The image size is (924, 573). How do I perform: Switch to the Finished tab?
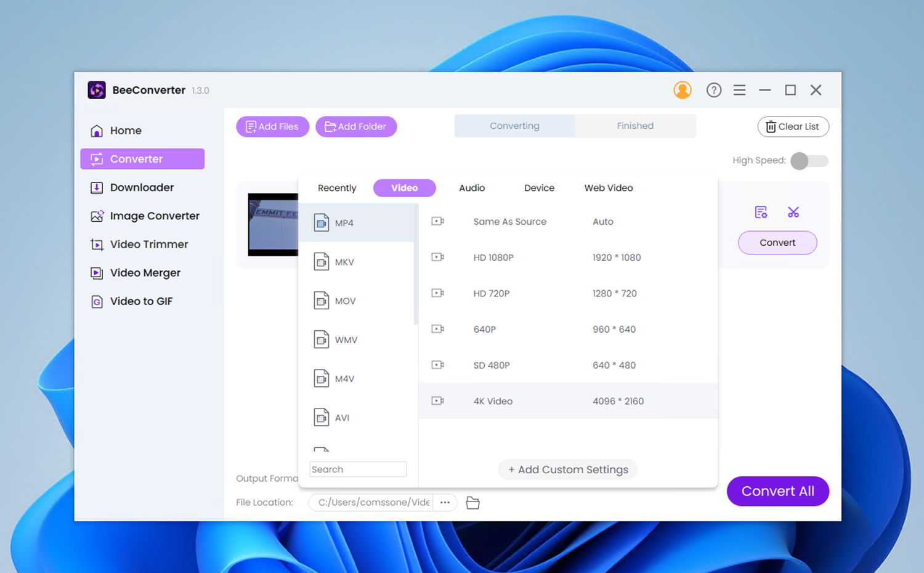coord(635,126)
